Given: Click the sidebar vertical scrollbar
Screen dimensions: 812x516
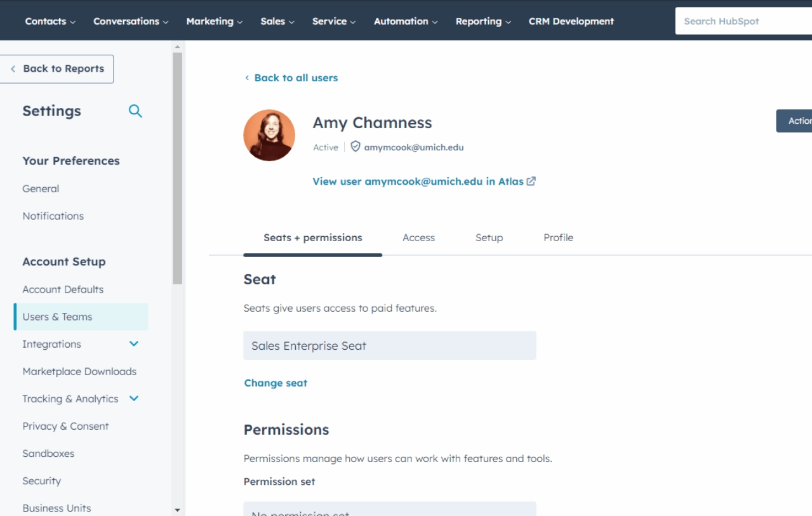Looking at the screenshot, I should pos(177,168).
